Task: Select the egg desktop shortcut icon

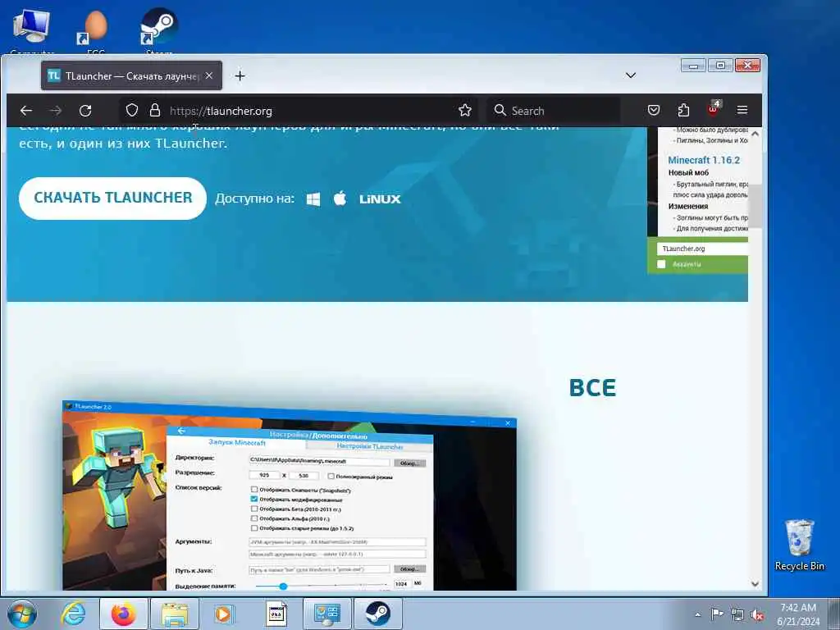Action: point(95,30)
